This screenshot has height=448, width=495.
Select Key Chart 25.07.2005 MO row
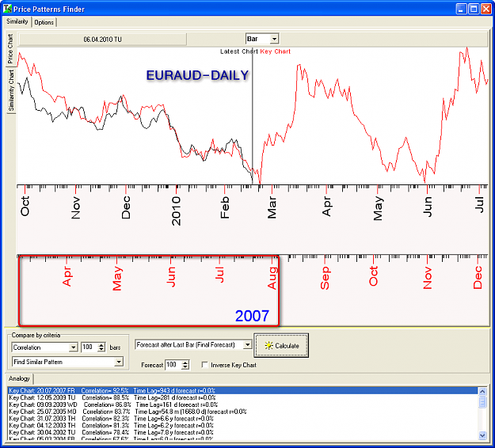pyautogui.click(x=242, y=412)
